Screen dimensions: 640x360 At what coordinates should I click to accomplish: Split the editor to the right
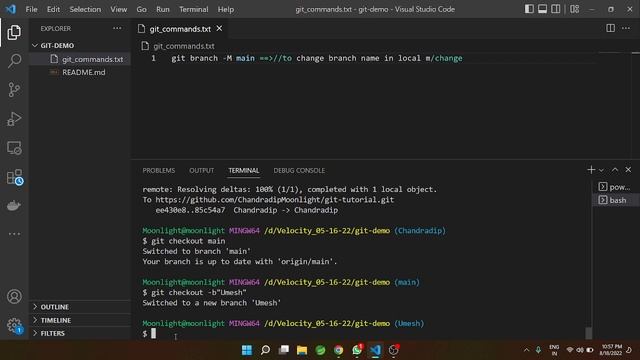pos(610,28)
